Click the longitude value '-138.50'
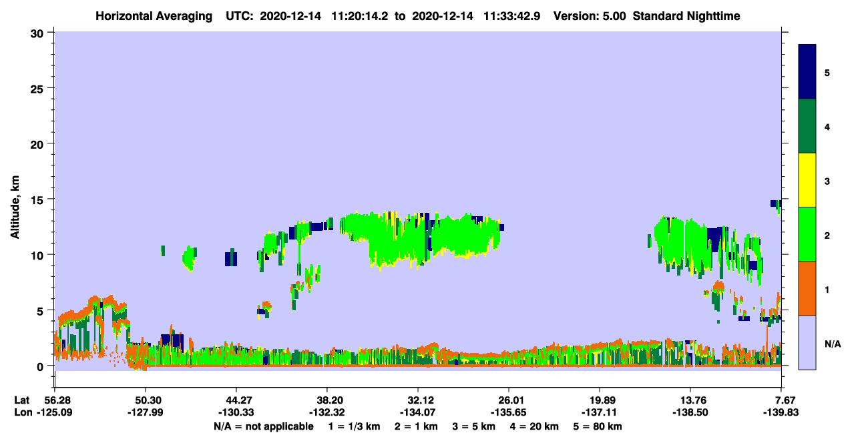868x445 pixels. click(x=690, y=412)
